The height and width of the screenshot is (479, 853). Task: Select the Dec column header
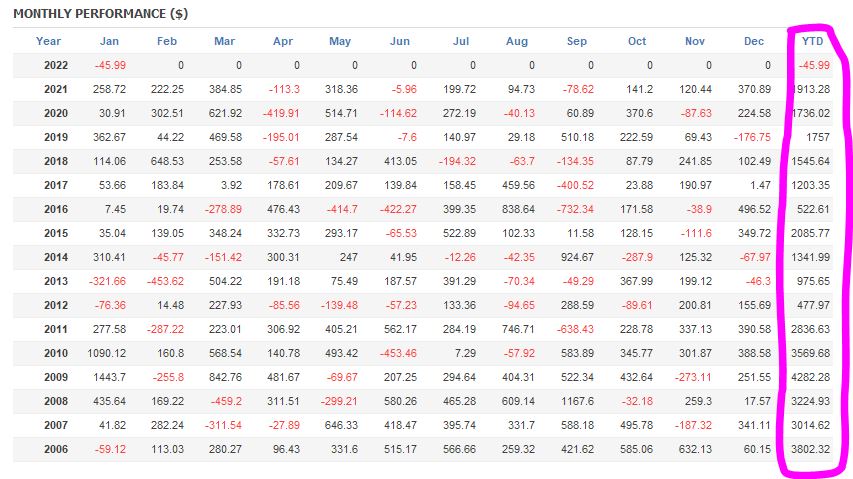click(x=754, y=41)
